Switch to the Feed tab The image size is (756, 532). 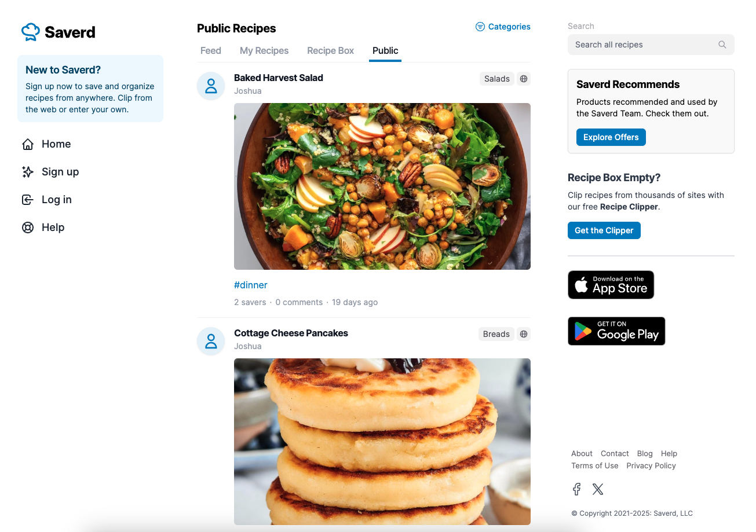pos(211,50)
